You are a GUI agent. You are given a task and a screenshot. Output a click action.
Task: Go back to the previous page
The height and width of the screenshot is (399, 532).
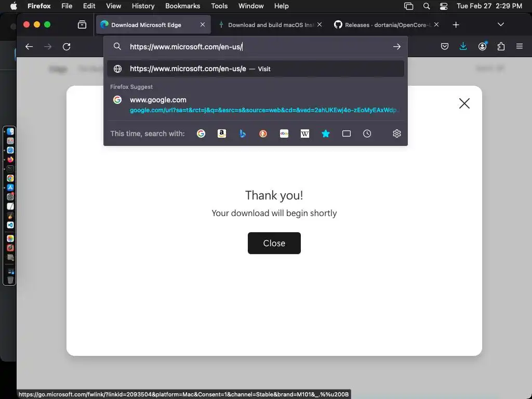(x=29, y=46)
